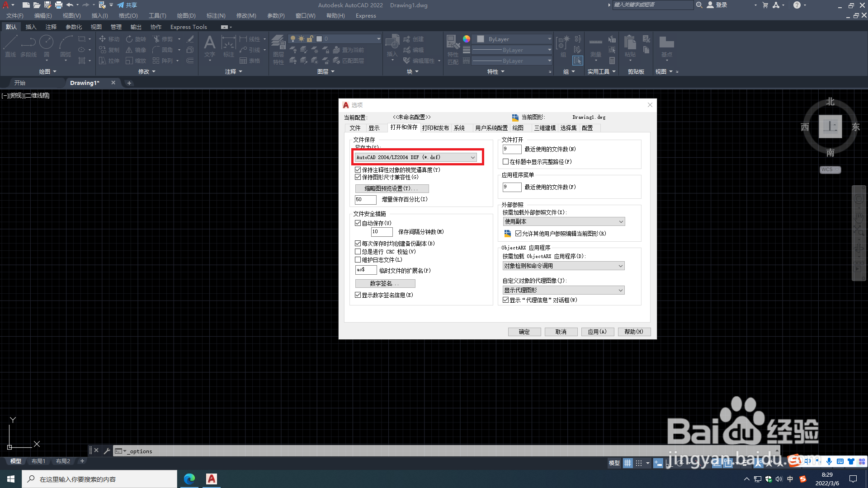The image size is (868, 488).
Task: Click the Share (共享) icon
Action: (127, 5)
